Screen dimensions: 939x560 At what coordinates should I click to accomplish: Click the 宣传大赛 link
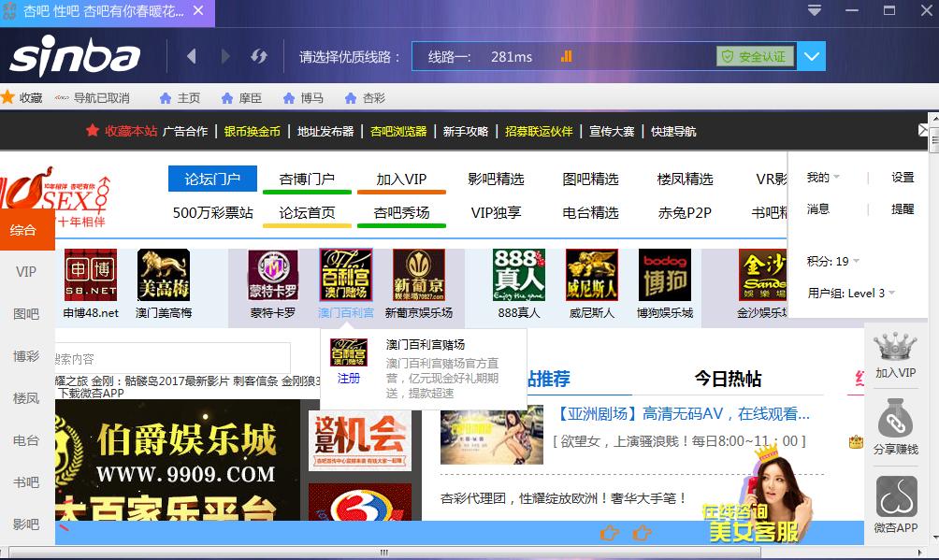coord(612,131)
